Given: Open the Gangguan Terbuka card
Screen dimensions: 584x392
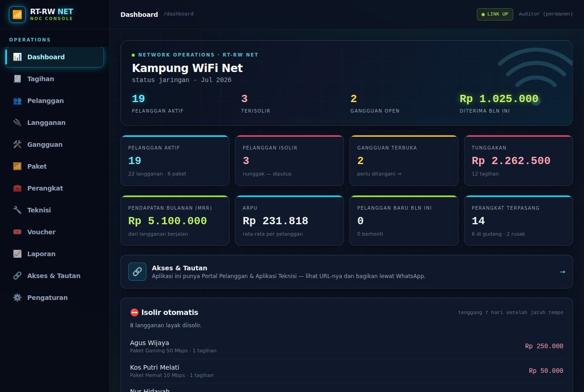Looking at the screenshot, I should coord(404,160).
